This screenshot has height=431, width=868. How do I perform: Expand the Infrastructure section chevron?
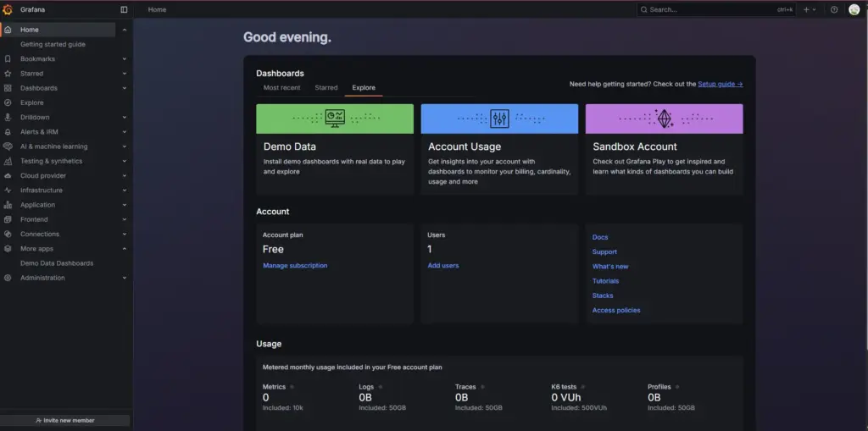[x=125, y=191]
